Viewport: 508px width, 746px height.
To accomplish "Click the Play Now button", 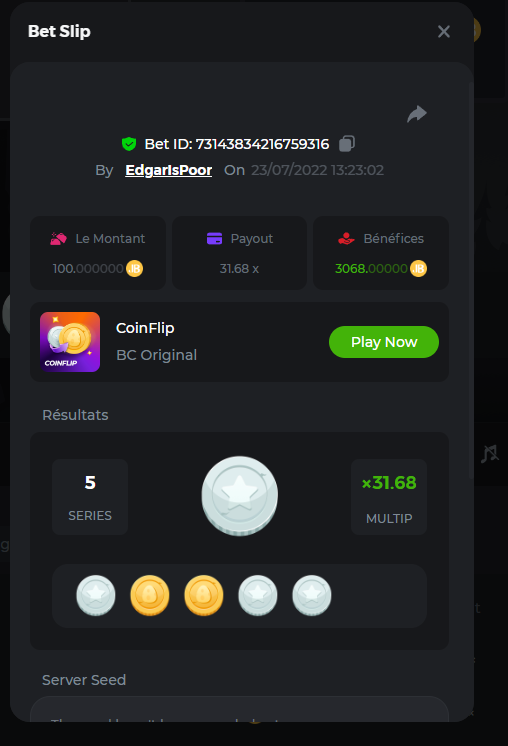I will (384, 342).
